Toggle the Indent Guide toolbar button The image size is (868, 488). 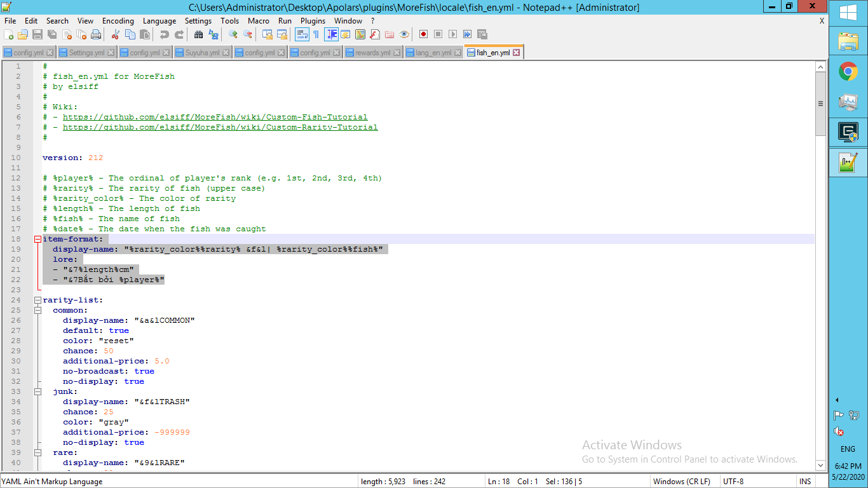coord(331,34)
